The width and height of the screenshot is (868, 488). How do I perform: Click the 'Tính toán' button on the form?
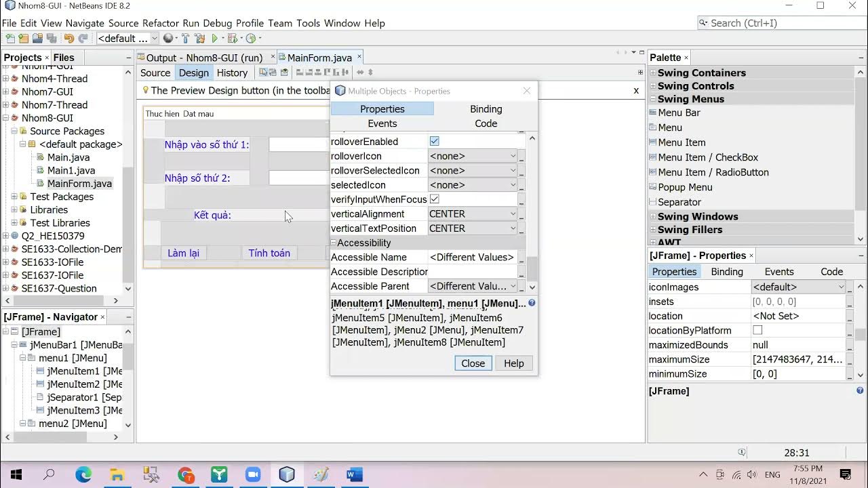pyautogui.click(x=269, y=253)
